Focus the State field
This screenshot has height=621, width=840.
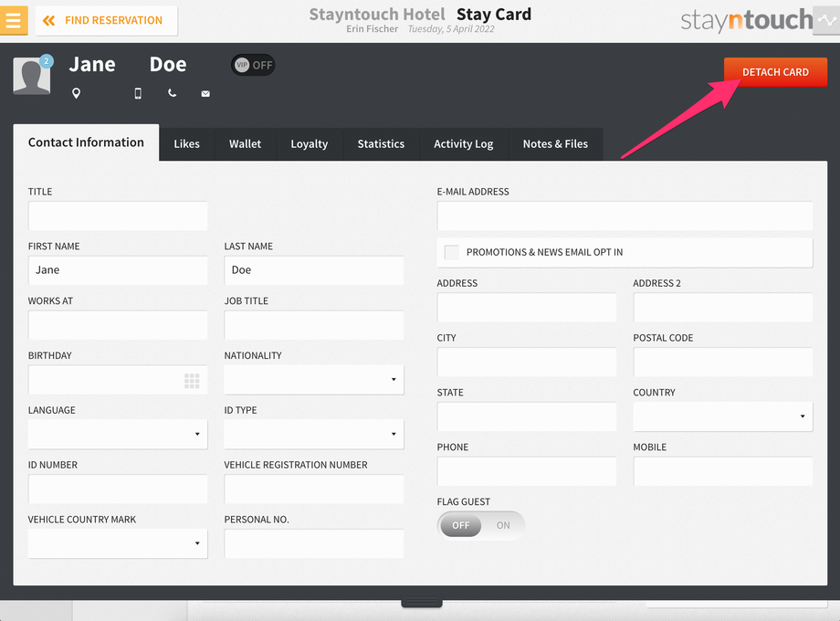tap(527, 416)
